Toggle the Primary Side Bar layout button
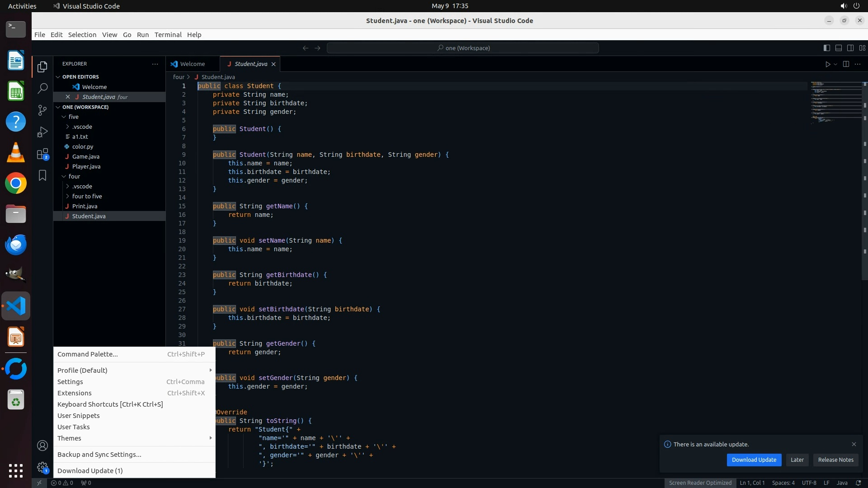Image resolution: width=868 pixels, height=488 pixels. click(x=826, y=48)
